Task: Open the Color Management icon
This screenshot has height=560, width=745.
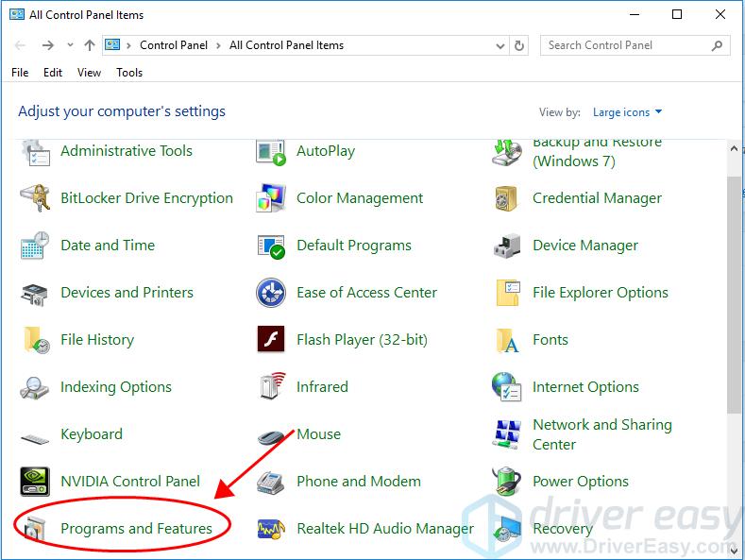Action: [x=271, y=198]
